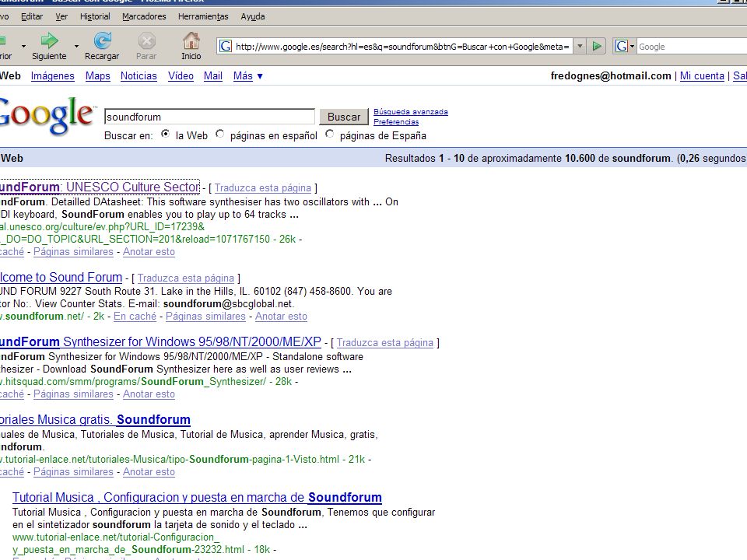Go forward with the Siguiente arrow
Viewport: 747px width, 560px height.
click(49, 46)
